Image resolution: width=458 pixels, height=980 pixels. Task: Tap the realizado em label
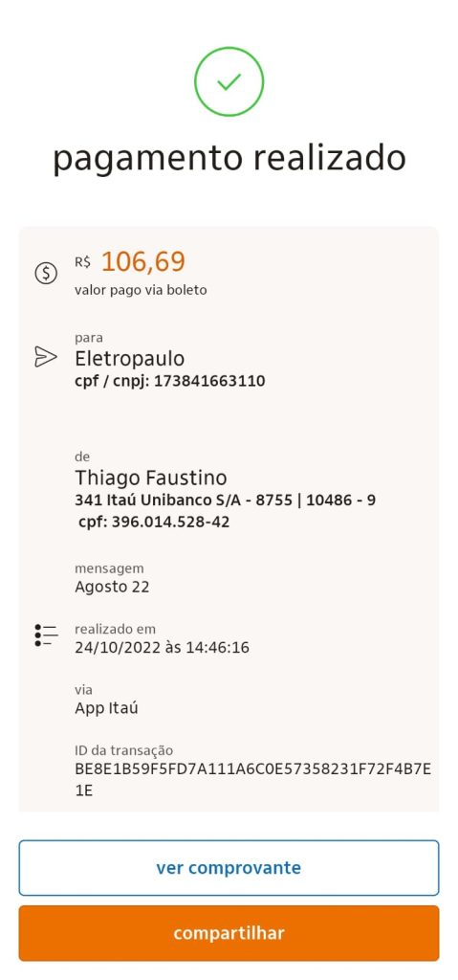(115, 629)
